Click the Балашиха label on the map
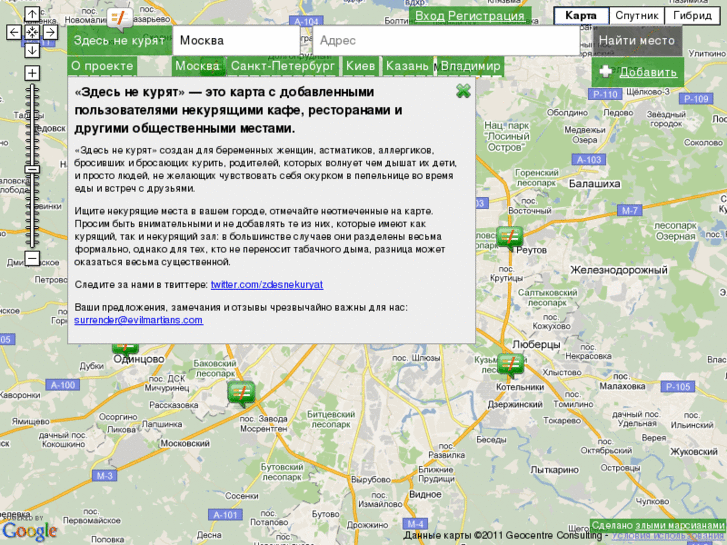The width and height of the screenshot is (727, 545). (594, 184)
